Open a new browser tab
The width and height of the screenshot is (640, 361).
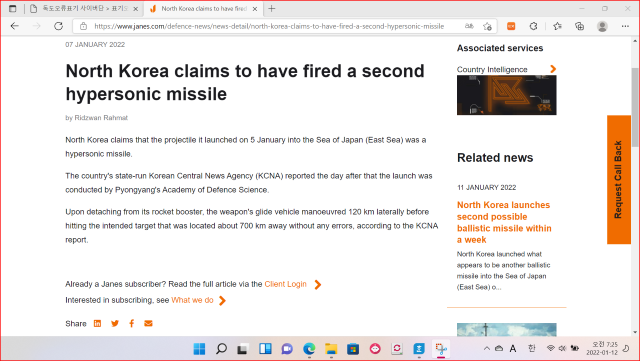(272, 9)
